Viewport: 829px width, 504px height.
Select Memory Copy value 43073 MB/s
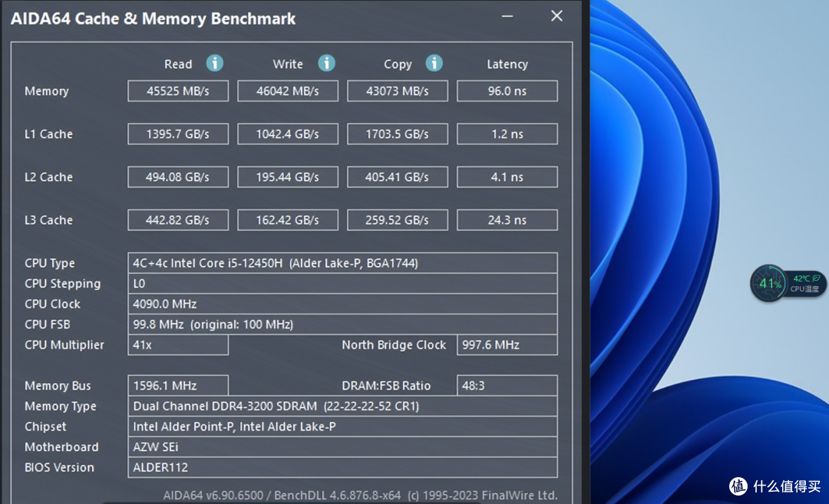tap(398, 91)
